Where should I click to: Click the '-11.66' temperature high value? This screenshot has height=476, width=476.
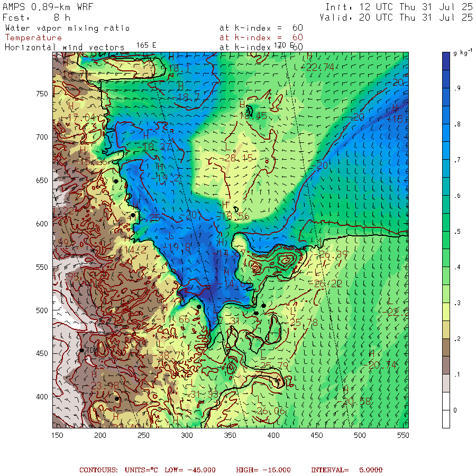point(173,319)
